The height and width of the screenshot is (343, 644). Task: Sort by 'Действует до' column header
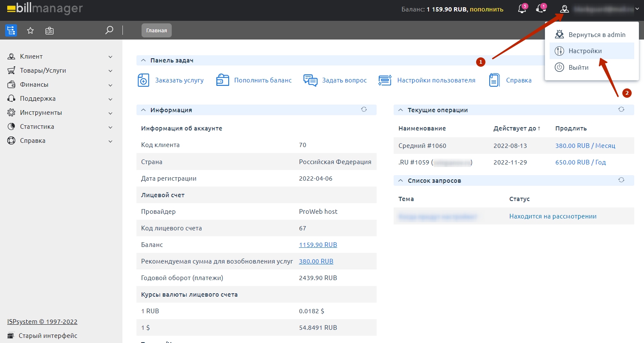coord(516,128)
